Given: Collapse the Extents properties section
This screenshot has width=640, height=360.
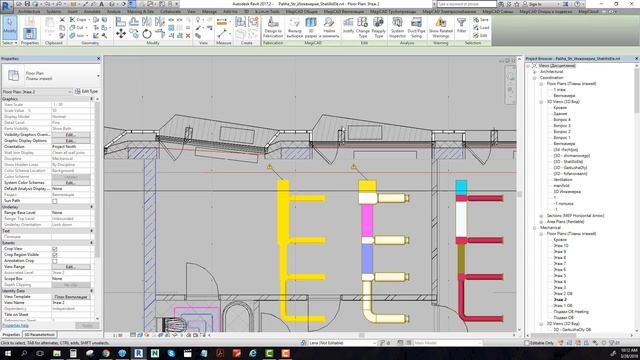Looking at the screenshot, I should (x=91, y=243).
